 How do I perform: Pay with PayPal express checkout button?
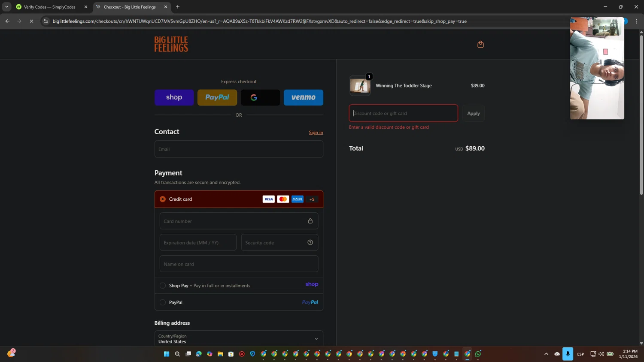217,97
